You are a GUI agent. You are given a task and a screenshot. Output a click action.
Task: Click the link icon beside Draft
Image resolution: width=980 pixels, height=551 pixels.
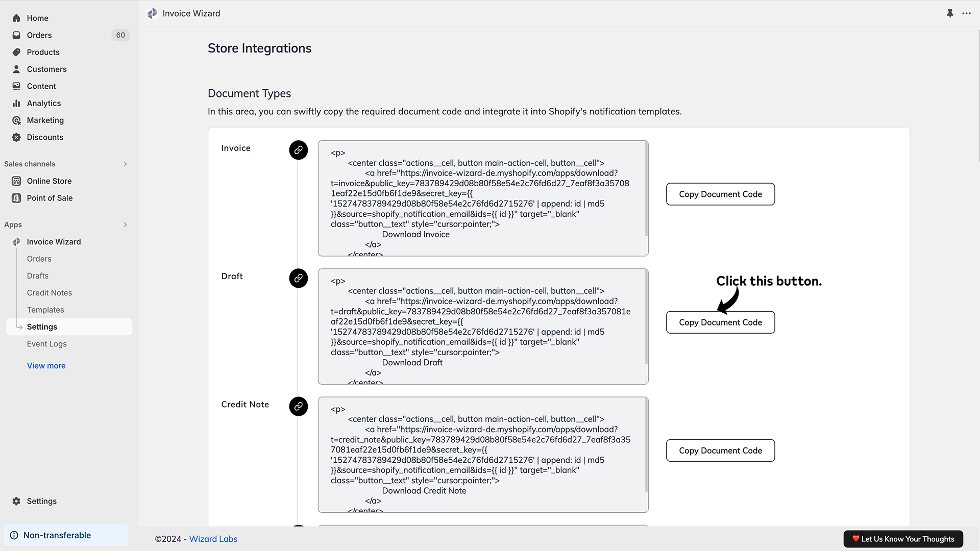299,278
